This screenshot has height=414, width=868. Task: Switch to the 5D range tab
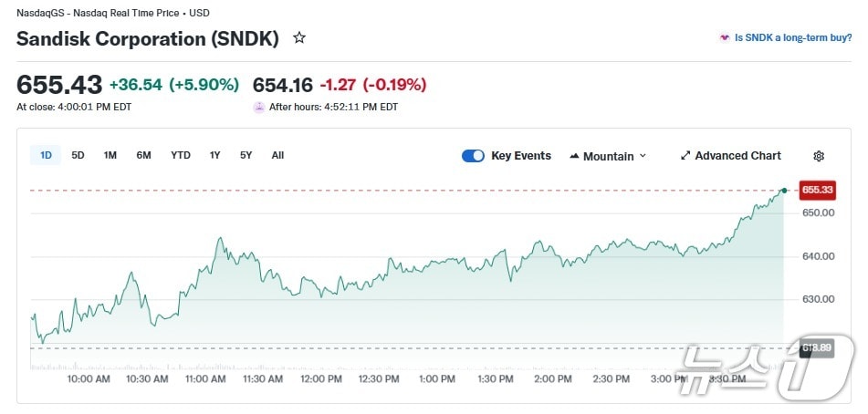pos(78,155)
